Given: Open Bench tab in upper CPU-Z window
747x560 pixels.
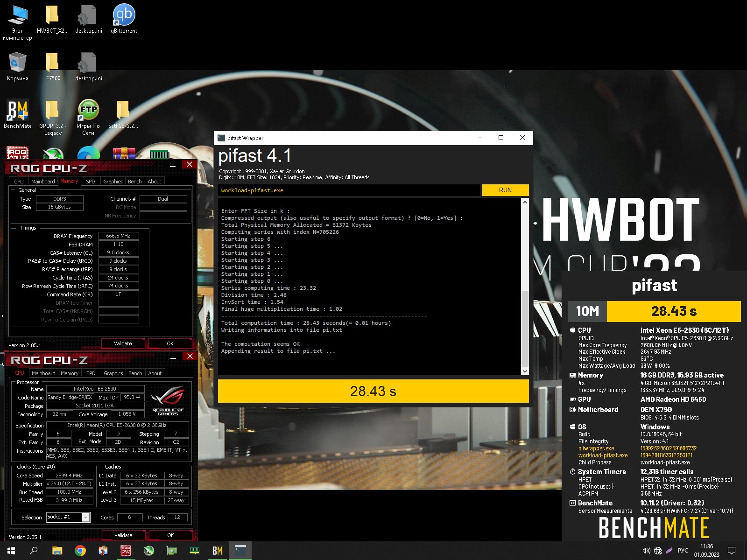Looking at the screenshot, I should pyautogui.click(x=135, y=182).
